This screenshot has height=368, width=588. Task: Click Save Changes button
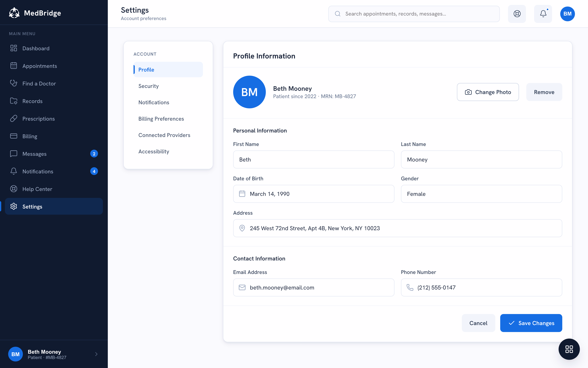531,323
